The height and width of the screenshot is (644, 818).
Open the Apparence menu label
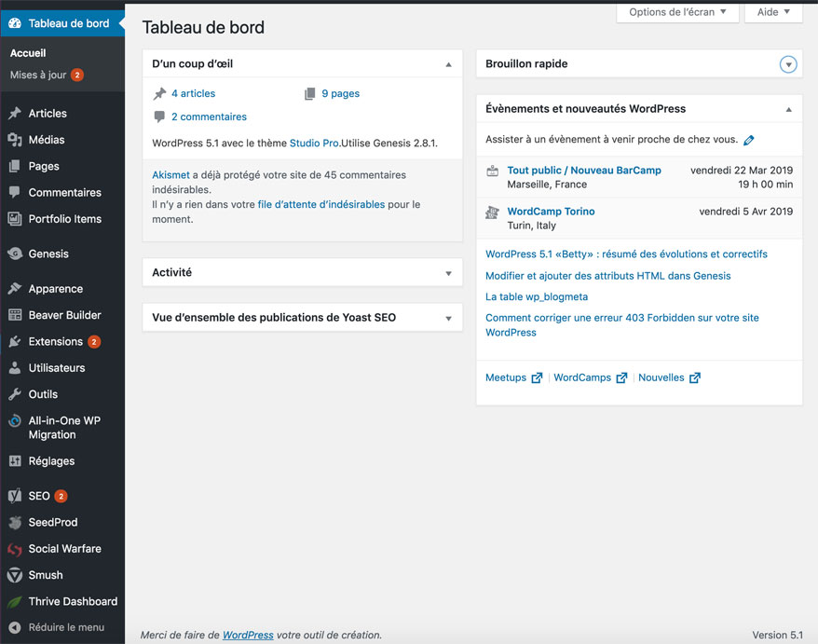point(56,289)
